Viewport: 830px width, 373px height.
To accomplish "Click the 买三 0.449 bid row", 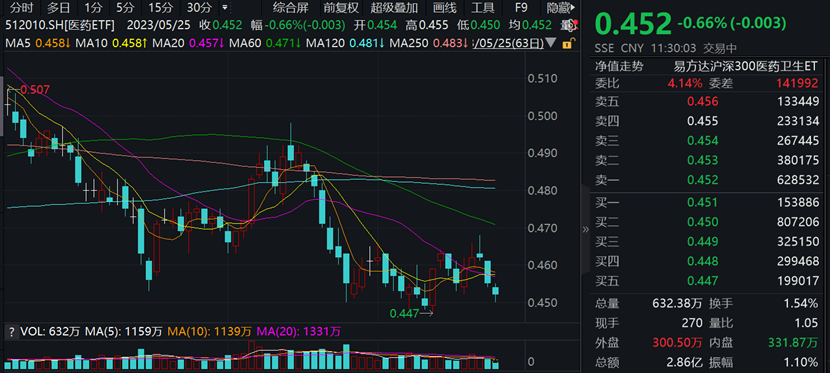I will pos(707,241).
